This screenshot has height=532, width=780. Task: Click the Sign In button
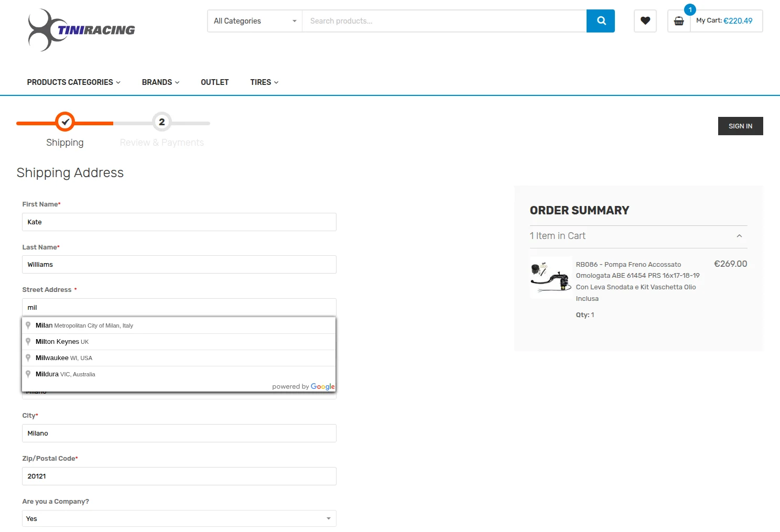tap(740, 126)
